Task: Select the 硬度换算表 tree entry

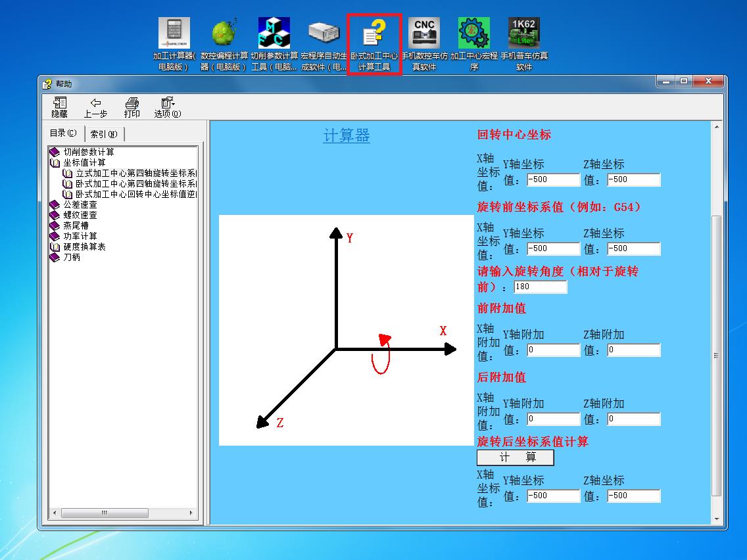Action: (84, 246)
